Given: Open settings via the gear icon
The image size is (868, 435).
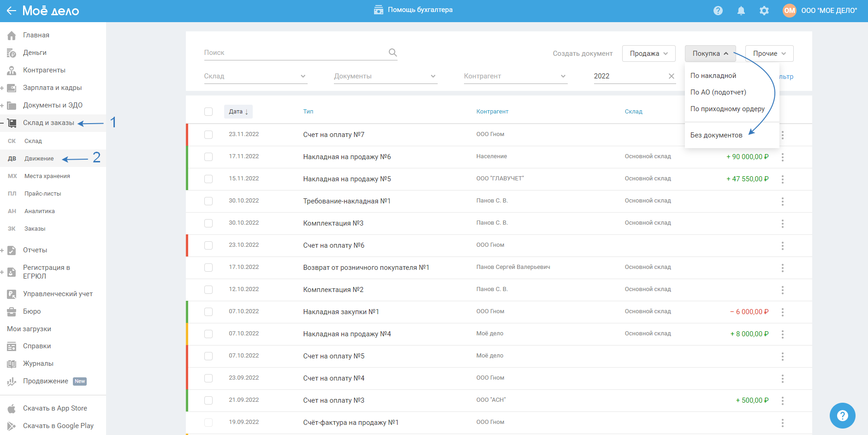Looking at the screenshot, I should coord(764,11).
